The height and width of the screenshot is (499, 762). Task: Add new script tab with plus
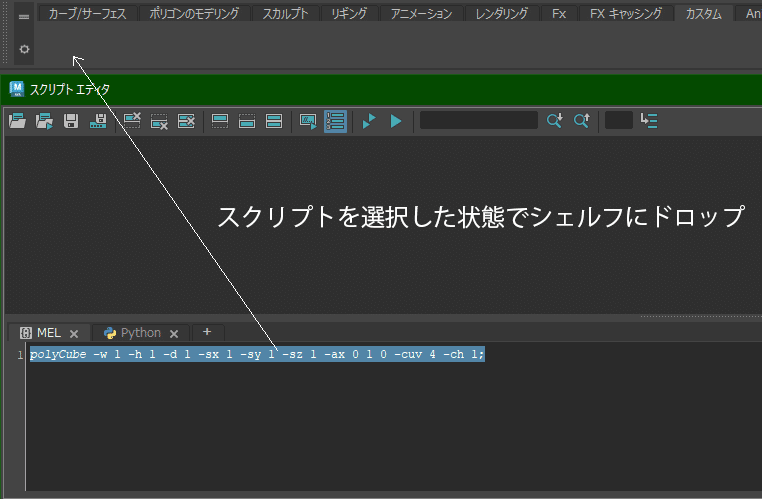click(x=207, y=332)
